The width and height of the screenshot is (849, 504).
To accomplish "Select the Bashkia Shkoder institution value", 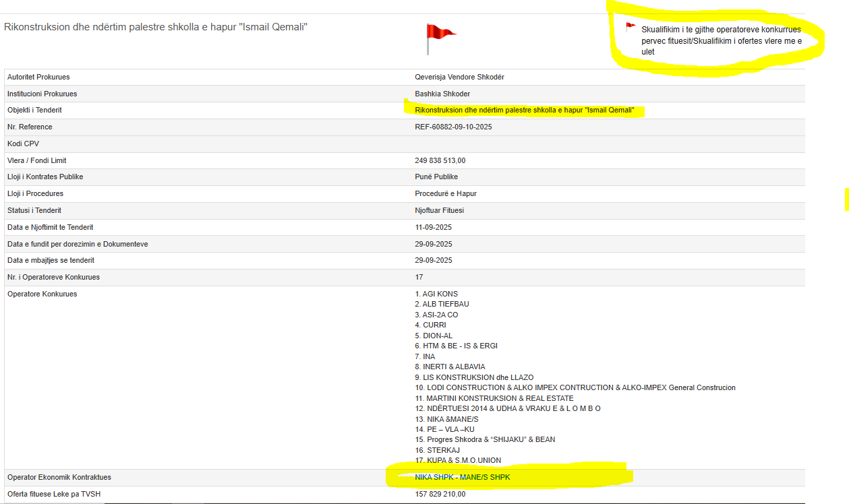I will 442,94.
